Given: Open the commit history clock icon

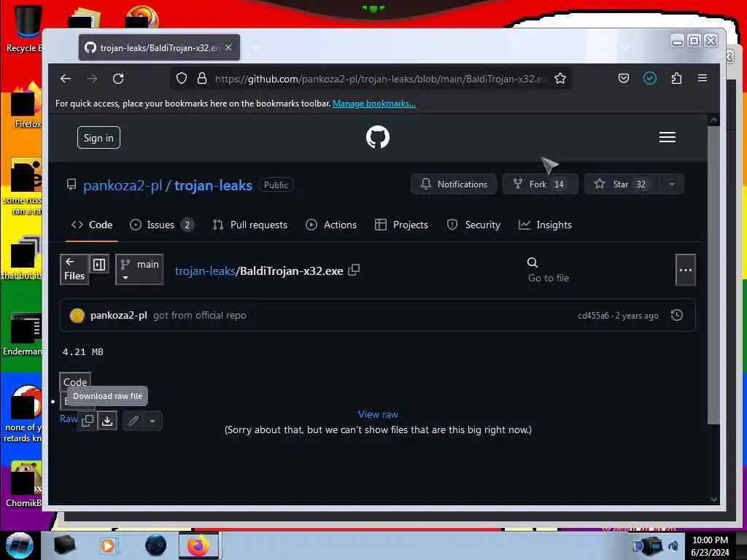Looking at the screenshot, I should [676, 315].
